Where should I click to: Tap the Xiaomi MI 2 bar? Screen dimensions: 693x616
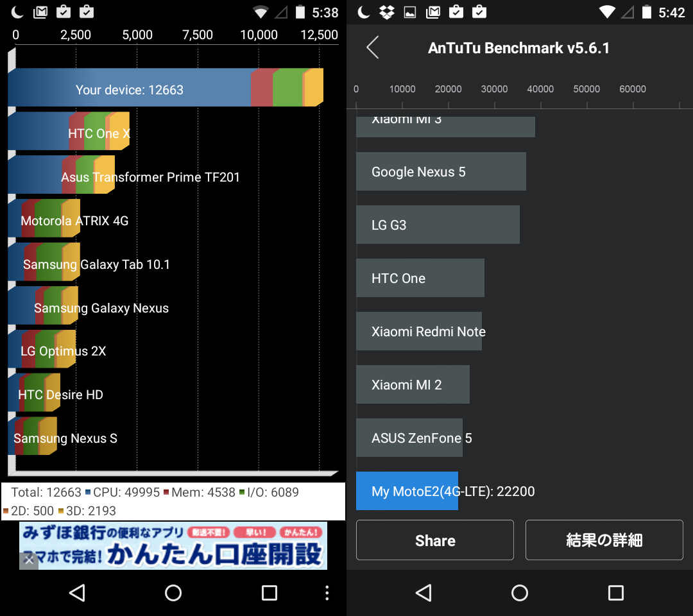(413, 384)
